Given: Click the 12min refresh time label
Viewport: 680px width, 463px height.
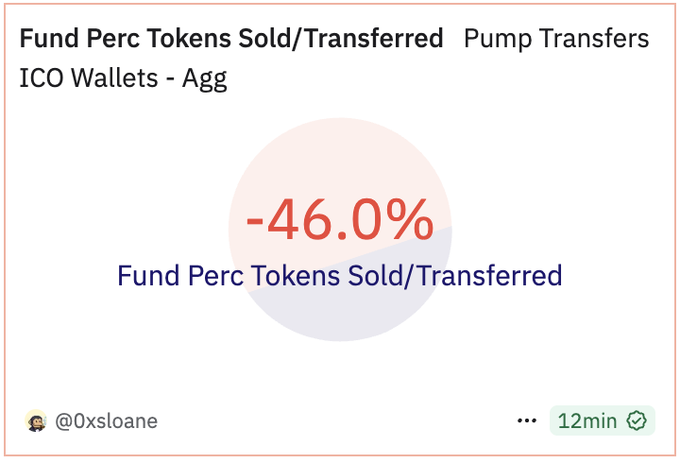Looking at the screenshot, I should pos(587,421).
